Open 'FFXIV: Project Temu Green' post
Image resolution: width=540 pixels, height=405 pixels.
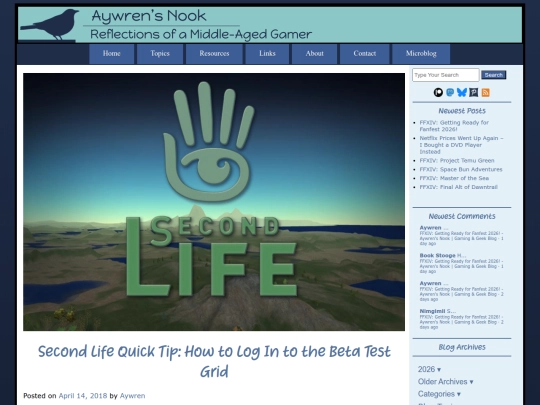point(457,160)
